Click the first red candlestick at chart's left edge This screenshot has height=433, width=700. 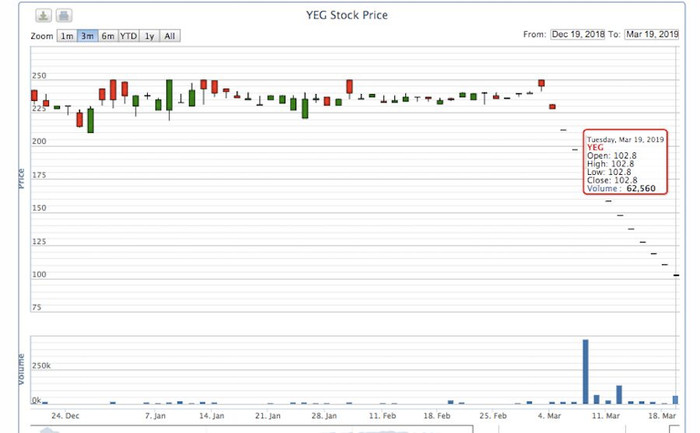pyautogui.click(x=35, y=96)
